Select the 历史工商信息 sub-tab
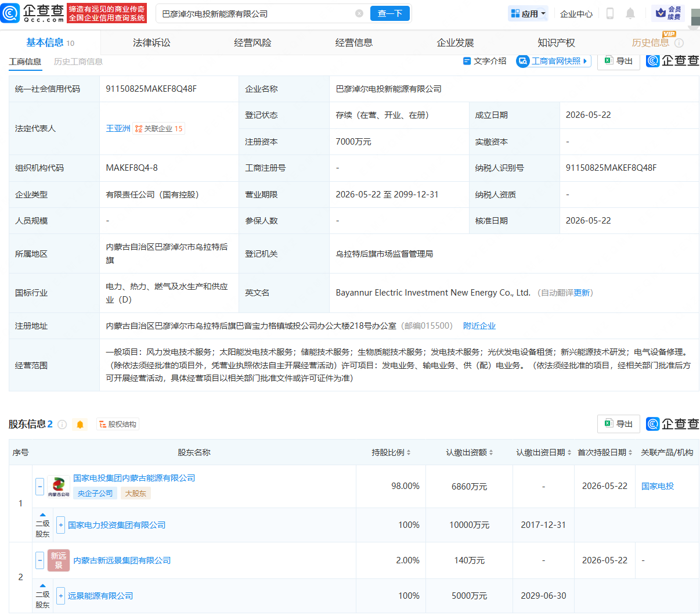This screenshot has height=615, width=700. (x=78, y=62)
